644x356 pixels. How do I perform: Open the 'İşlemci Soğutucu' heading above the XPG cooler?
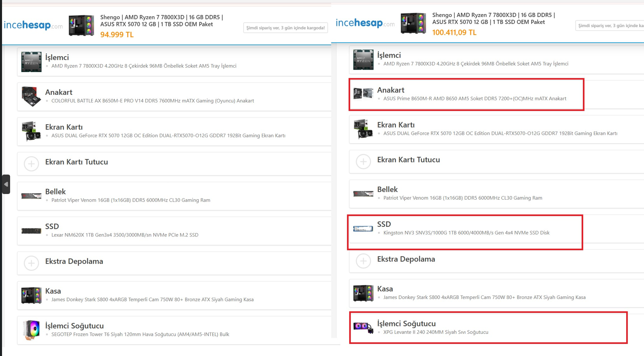tap(407, 324)
